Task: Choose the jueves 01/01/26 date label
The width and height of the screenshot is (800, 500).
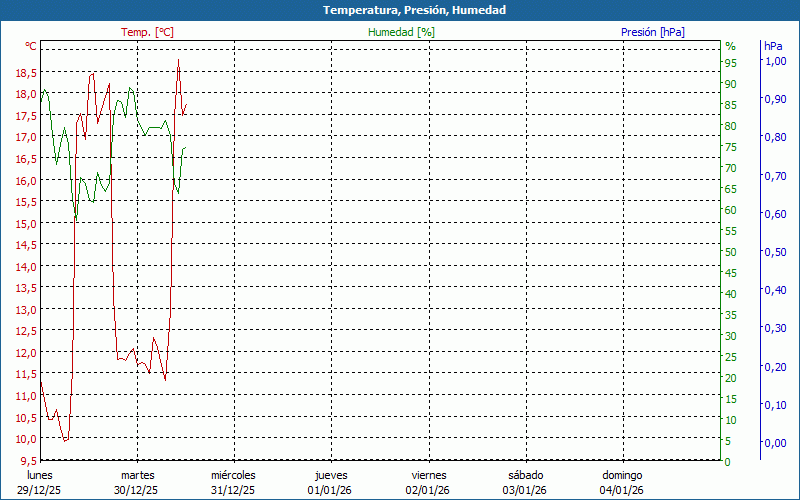Action: pos(331,483)
